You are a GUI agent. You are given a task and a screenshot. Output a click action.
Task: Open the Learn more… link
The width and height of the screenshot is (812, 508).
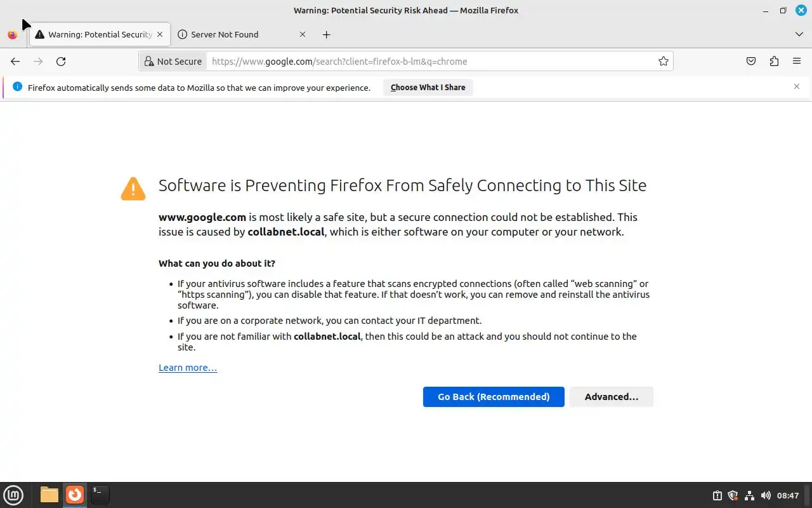point(188,368)
